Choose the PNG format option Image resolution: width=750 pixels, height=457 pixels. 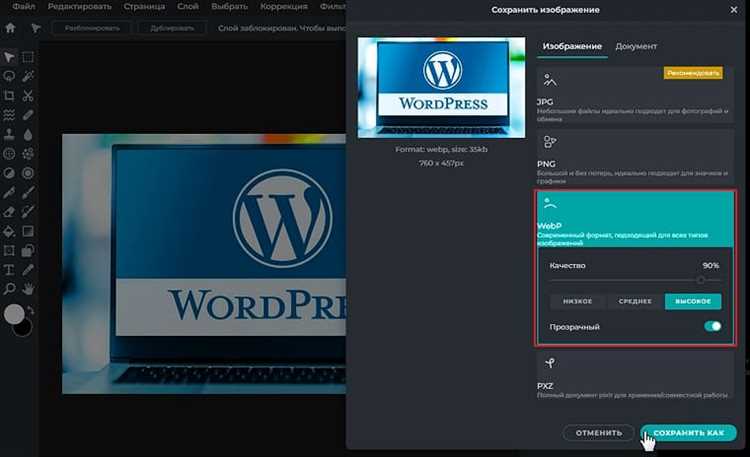point(635,157)
